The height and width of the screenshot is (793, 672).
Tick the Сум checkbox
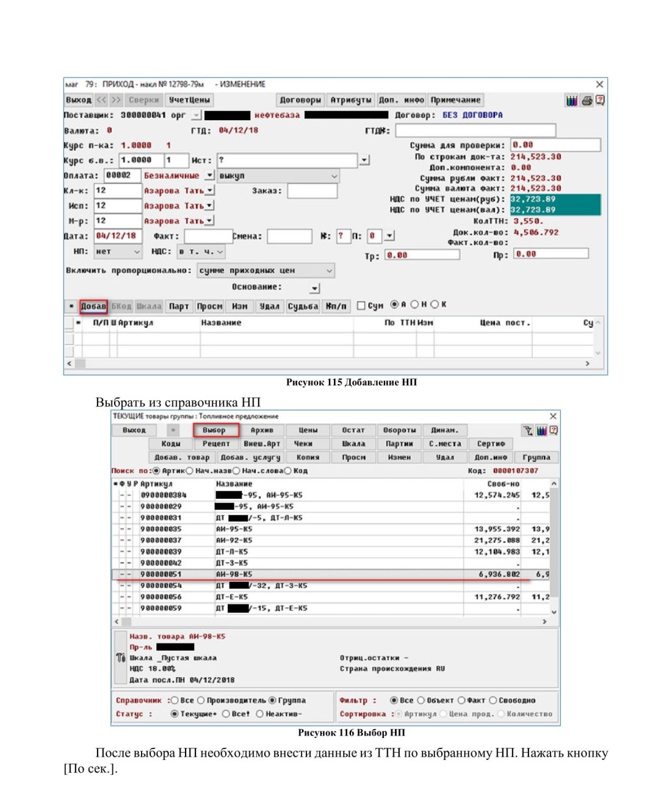(x=361, y=305)
